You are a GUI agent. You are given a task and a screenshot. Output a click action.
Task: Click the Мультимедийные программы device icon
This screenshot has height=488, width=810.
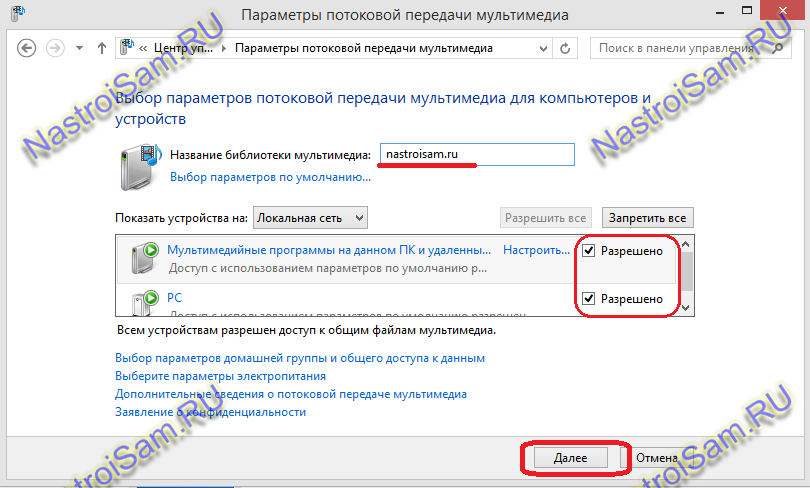[x=144, y=258]
